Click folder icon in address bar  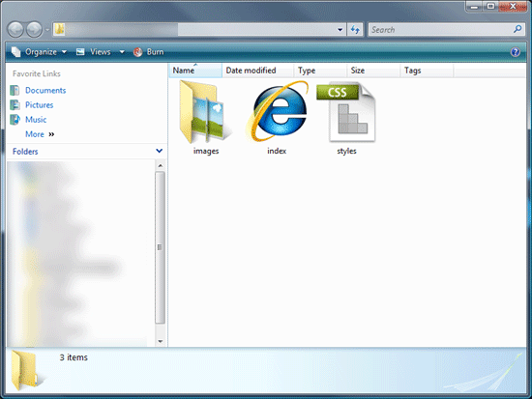59,30
